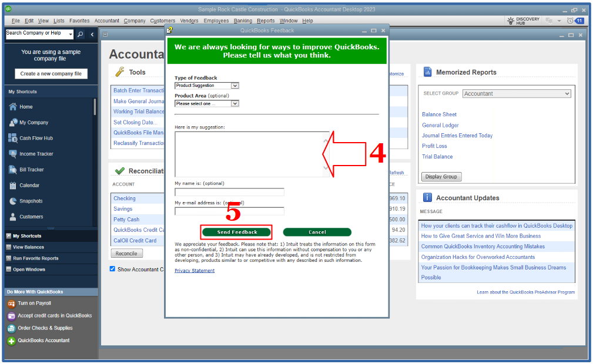Open the Help menu
The width and height of the screenshot is (593, 364).
[x=307, y=21]
